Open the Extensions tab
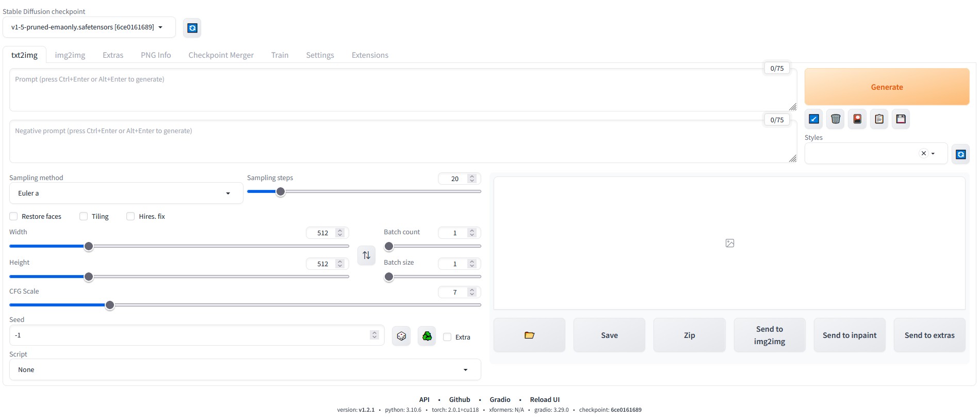 click(370, 55)
